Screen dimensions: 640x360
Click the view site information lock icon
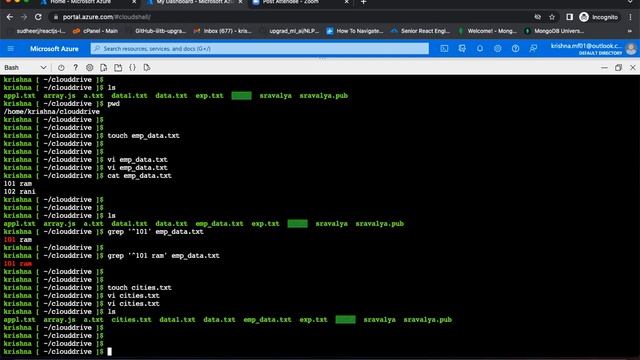(x=56, y=17)
